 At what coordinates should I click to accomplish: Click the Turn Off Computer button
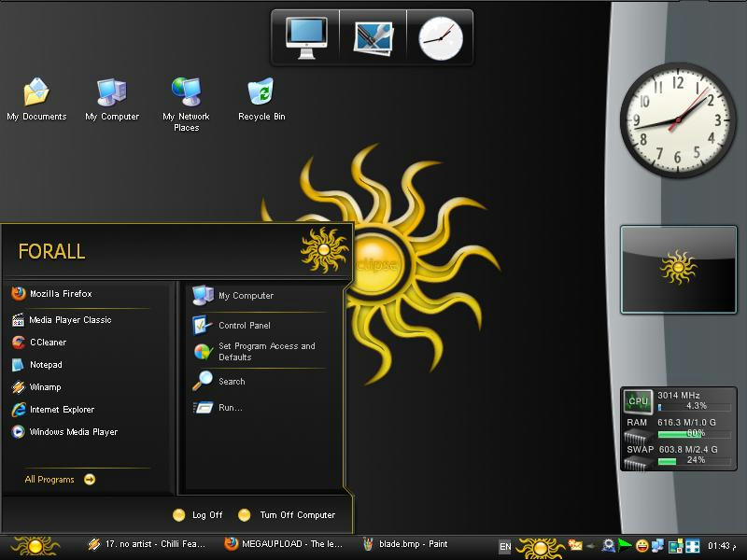click(x=287, y=515)
